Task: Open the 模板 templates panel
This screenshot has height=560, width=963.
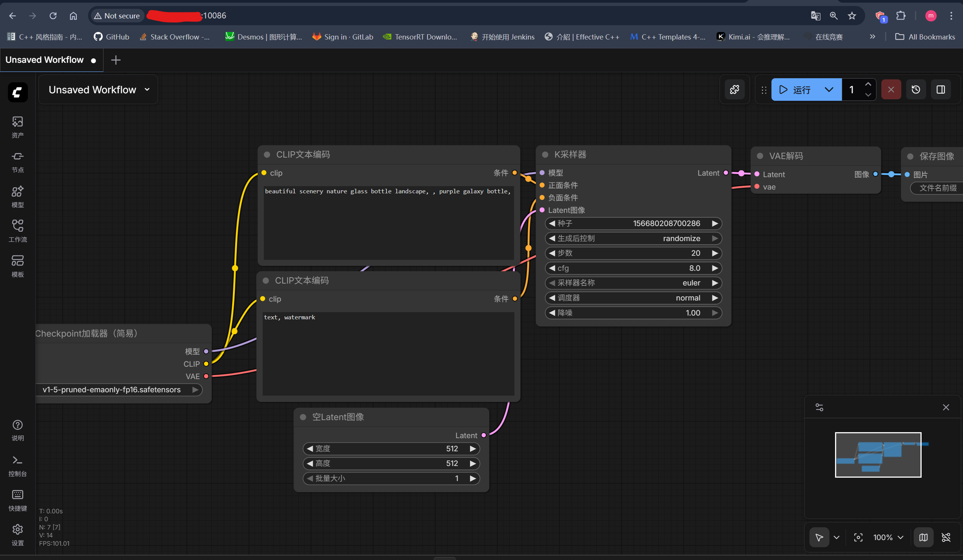Action: pyautogui.click(x=18, y=266)
